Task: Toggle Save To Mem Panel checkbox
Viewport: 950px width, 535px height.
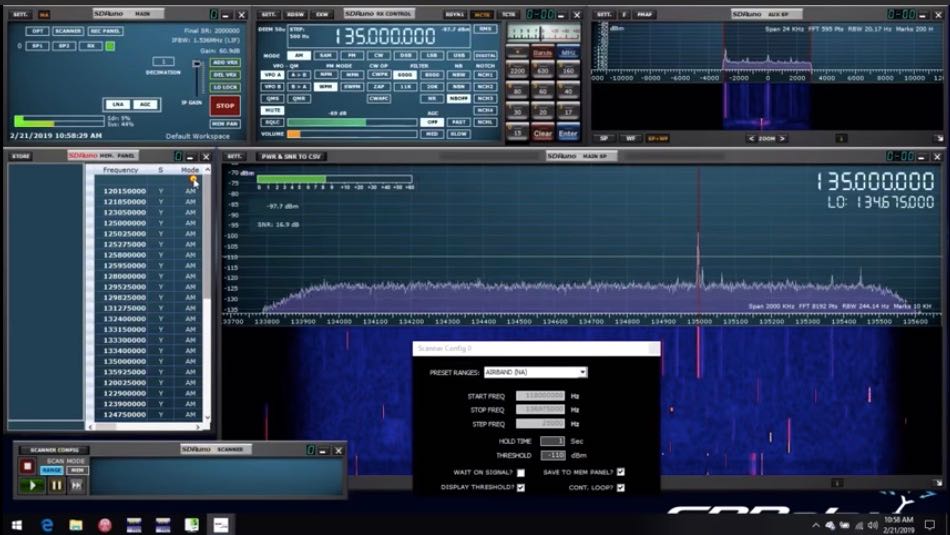Action: pos(620,472)
